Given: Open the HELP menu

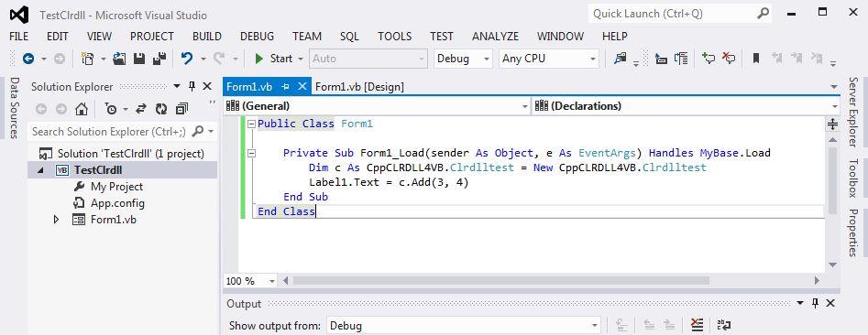Looking at the screenshot, I should pos(614,37).
